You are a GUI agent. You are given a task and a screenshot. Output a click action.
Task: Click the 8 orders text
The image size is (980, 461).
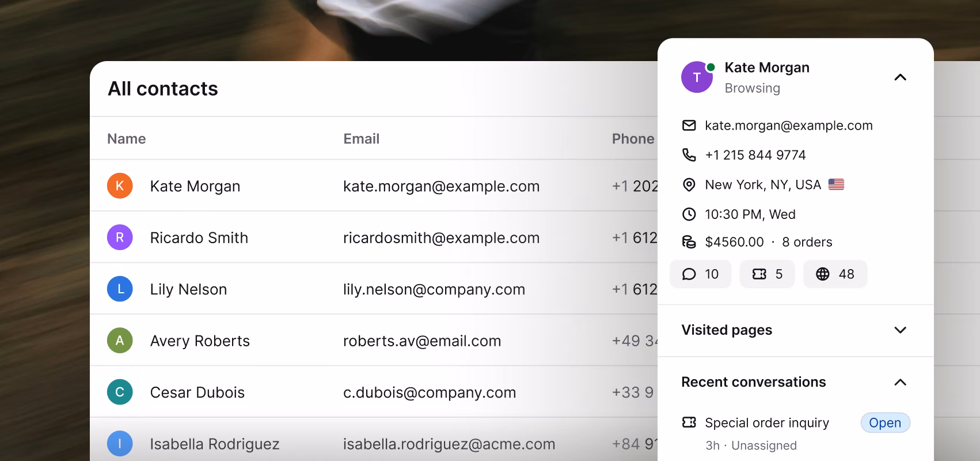[807, 242]
